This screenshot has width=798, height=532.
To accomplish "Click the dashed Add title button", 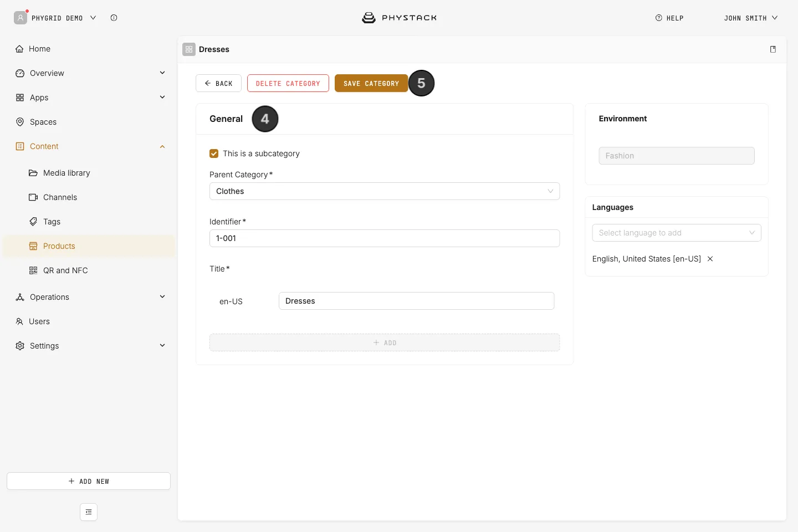I will point(385,342).
